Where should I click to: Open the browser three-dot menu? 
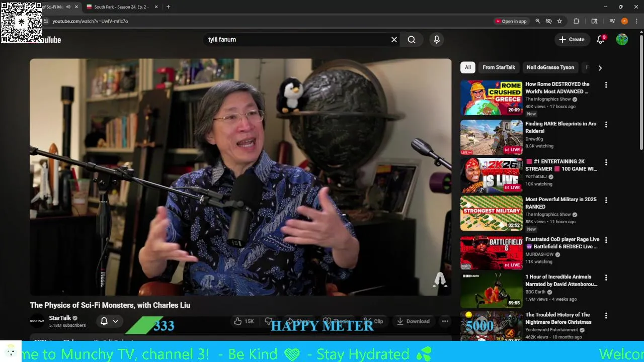[x=636, y=21]
